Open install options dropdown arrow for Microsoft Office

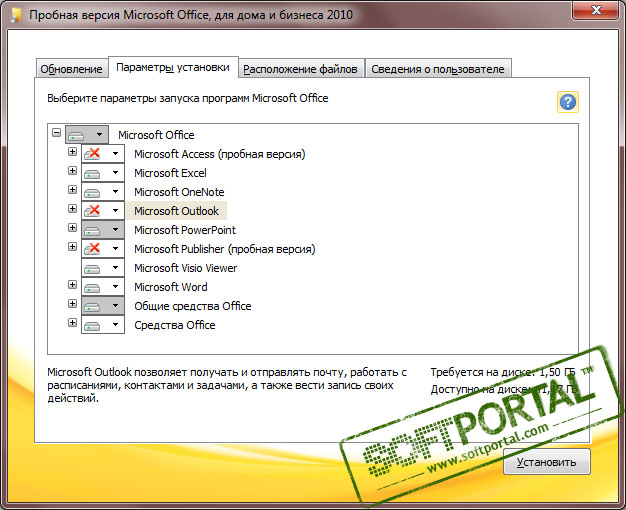pyautogui.click(x=99, y=135)
